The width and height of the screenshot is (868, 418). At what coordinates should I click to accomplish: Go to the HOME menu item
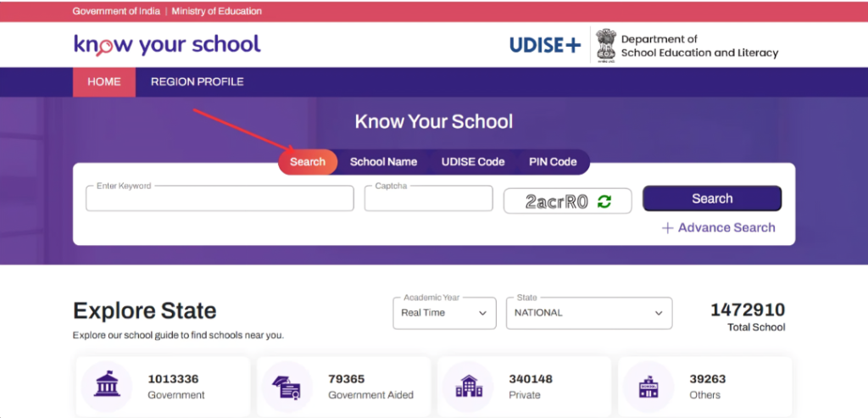(104, 82)
